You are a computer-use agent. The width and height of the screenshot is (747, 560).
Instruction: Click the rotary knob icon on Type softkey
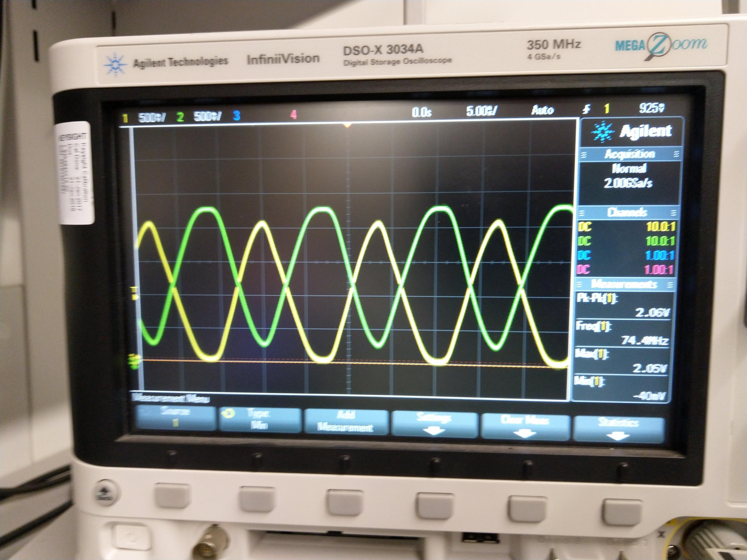click(228, 413)
